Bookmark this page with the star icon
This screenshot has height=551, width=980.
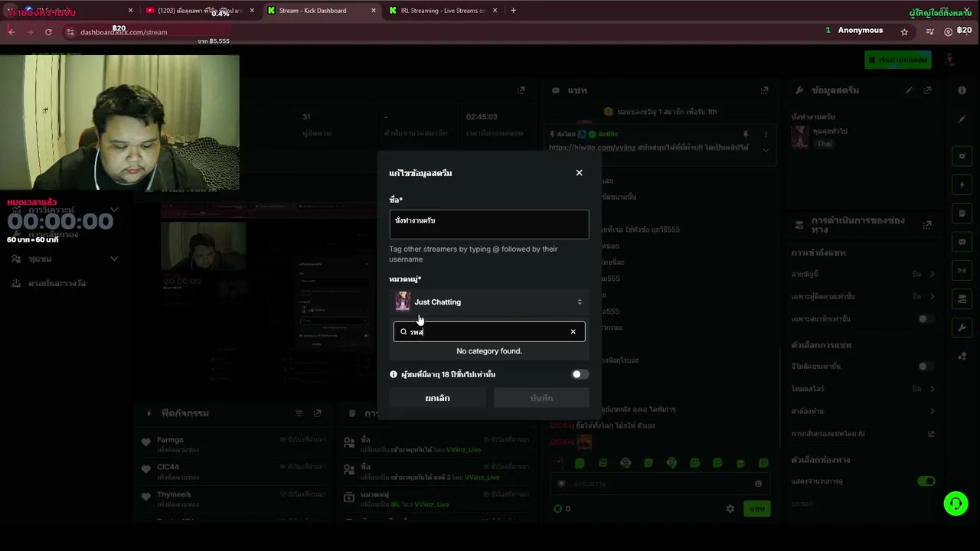click(904, 32)
